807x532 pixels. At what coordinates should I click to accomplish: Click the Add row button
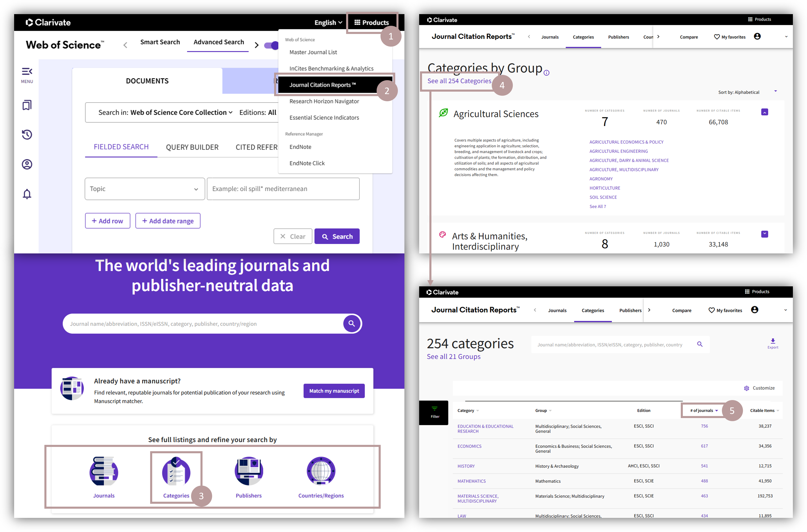(x=107, y=221)
